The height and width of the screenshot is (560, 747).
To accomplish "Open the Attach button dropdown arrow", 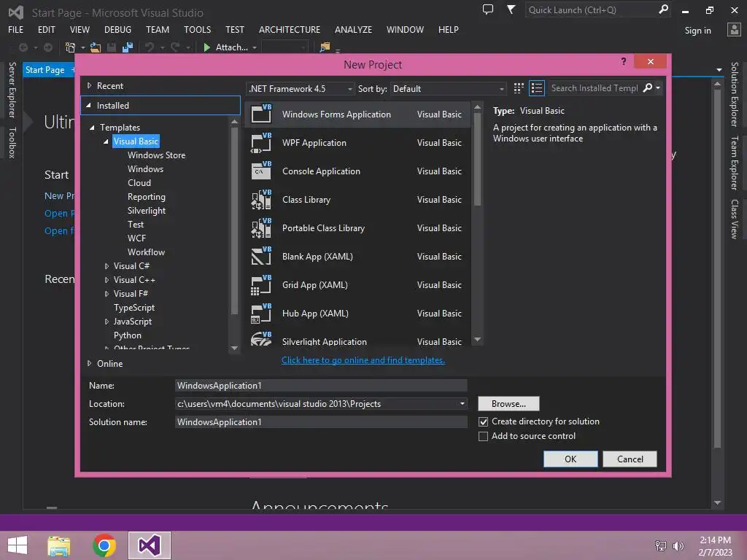I will pyautogui.click(x=255, y=47).
